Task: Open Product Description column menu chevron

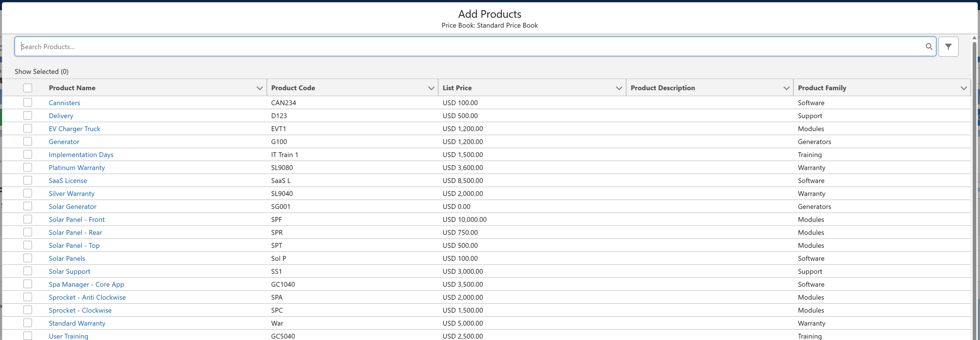Action: [x=786, y=88]
